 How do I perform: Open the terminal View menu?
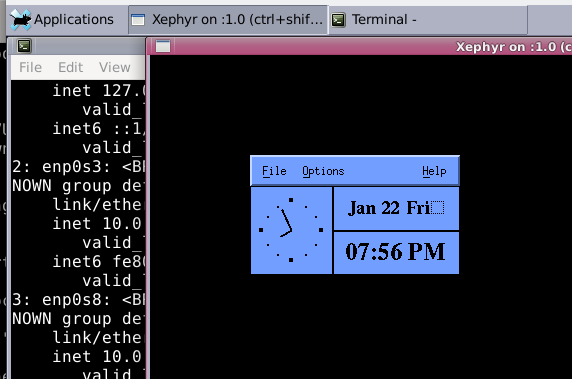point(115,67)
